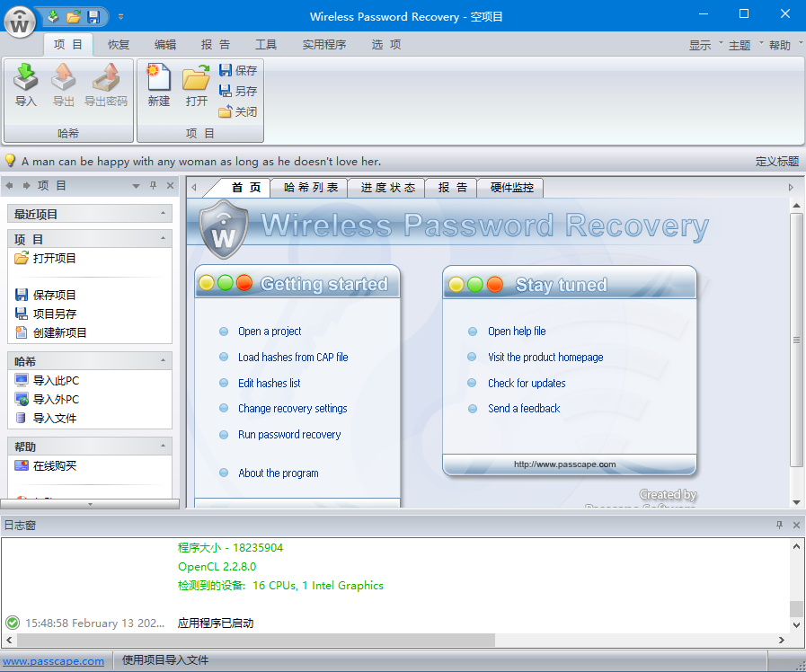Click 'Open a project' link
The width and height of the screenshot is (806, 672).
[x=270, y=332]
